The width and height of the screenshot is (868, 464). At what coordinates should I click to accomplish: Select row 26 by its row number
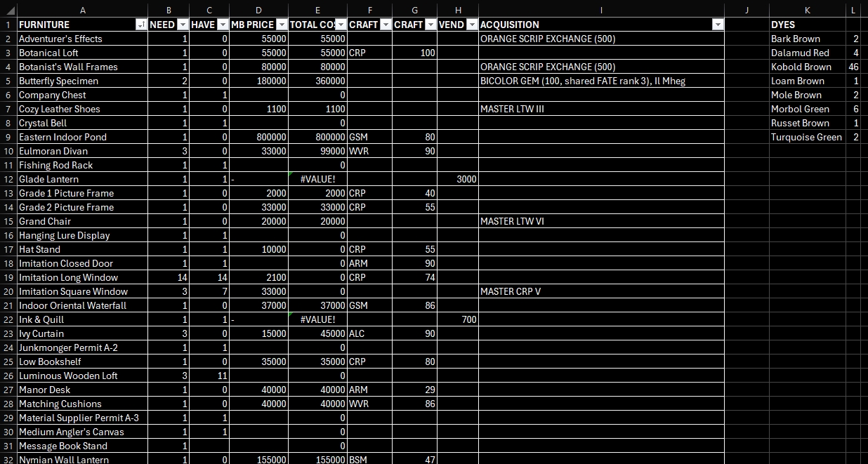tap(8, 376)
